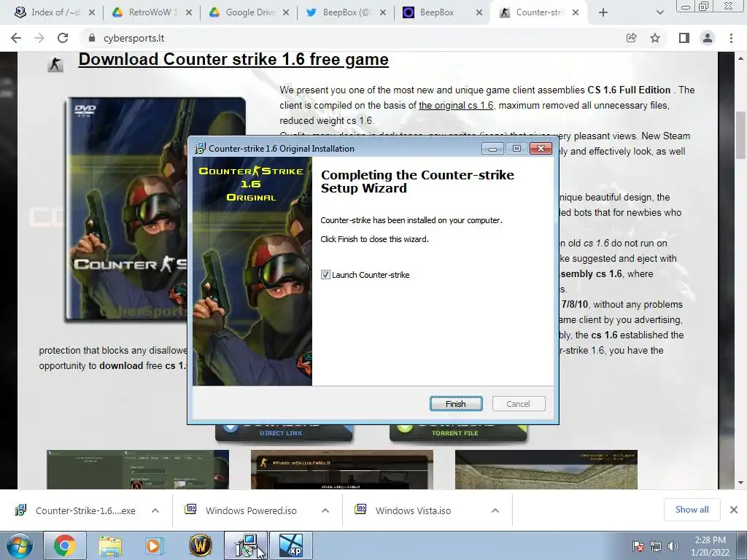Open Chrome side panel

(x=684, y=38)
